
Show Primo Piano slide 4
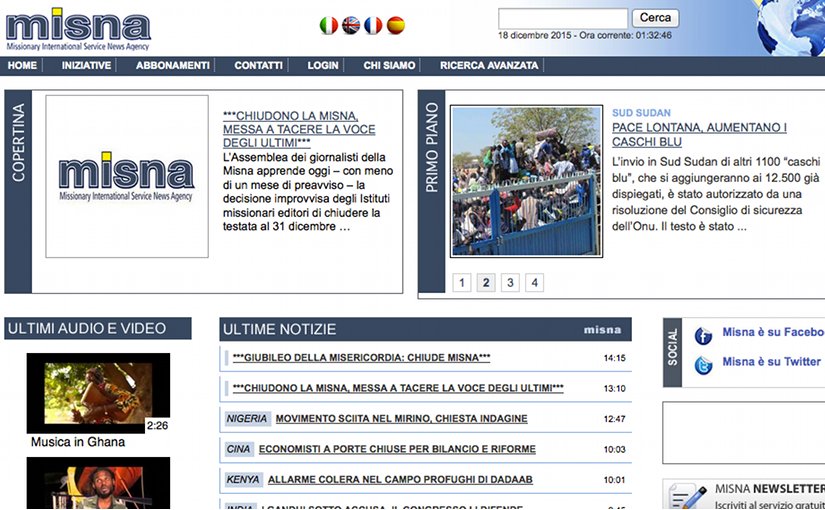coord(535,283)
